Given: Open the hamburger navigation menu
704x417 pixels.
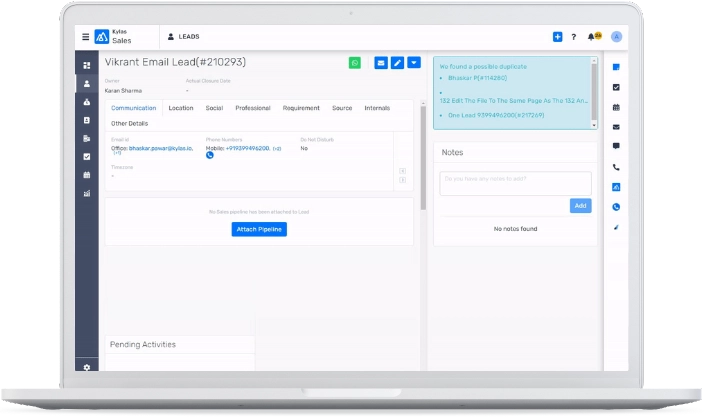Looking at the screenshot, I should coord(85,37).
